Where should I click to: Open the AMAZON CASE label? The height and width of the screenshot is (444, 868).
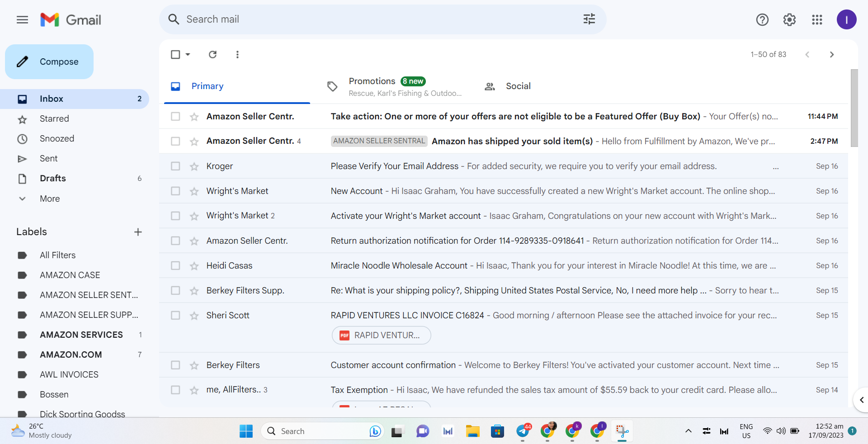(x=75, y=275)
